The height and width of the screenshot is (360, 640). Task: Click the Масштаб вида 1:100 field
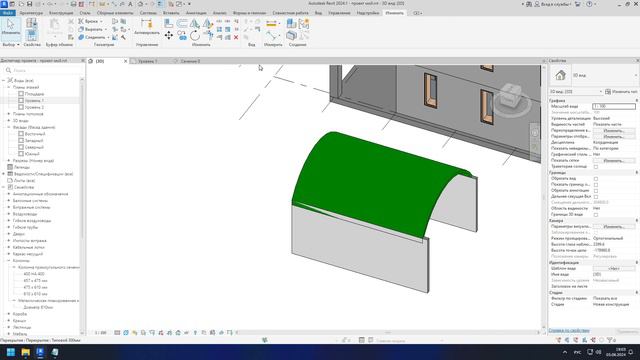(x=613, y=106)
